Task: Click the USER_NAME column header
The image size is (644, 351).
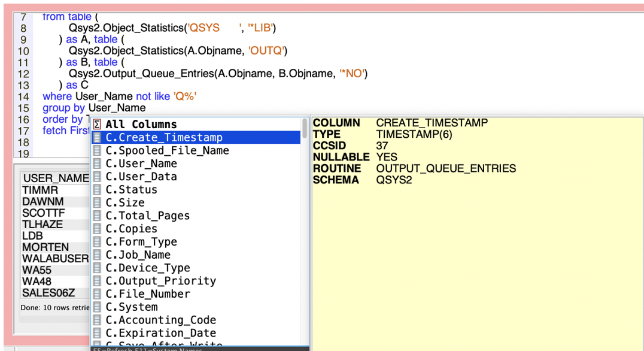Action: click(x=55, y=178)
